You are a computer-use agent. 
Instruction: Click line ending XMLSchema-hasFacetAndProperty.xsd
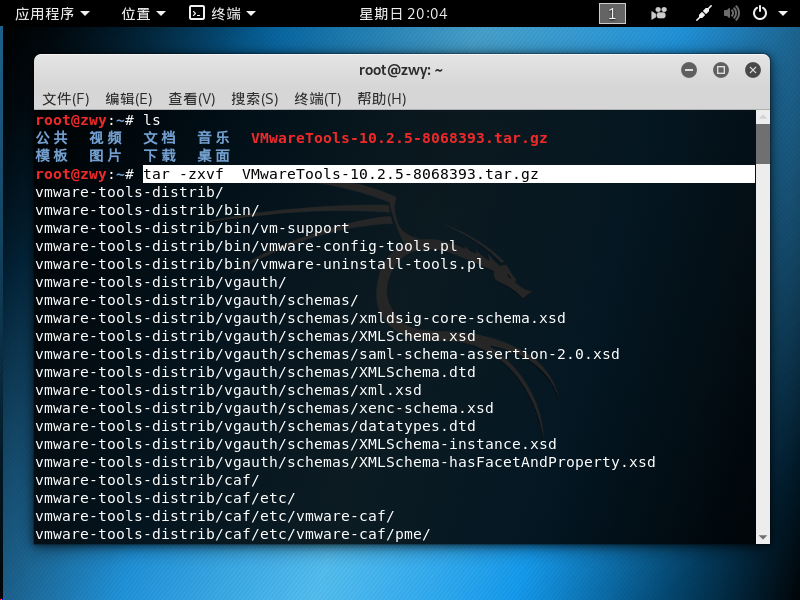(x=345, y=462)
